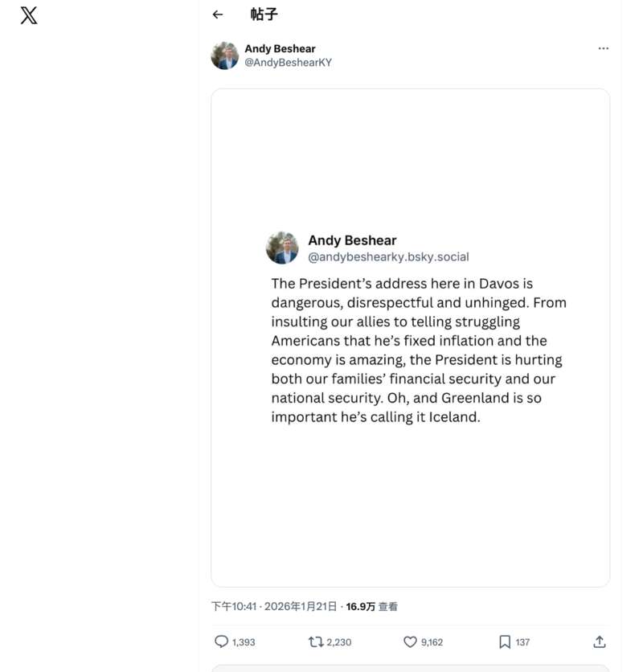Open the @AndyBeshearKY handle link

(x=288, y=63)
